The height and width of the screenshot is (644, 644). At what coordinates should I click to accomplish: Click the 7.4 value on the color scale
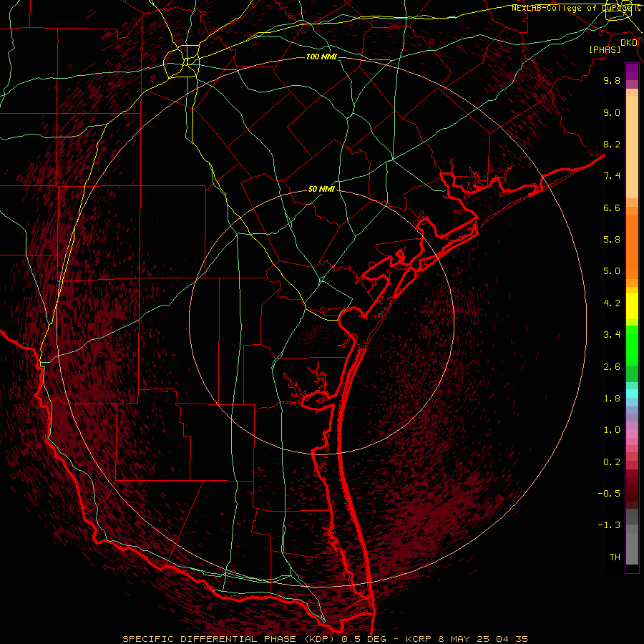612,176
